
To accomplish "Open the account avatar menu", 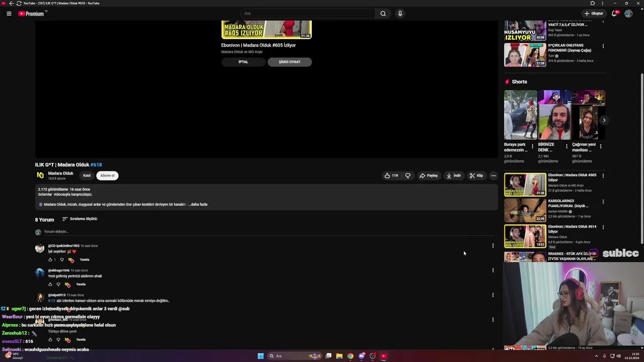I will click(628, 14).
